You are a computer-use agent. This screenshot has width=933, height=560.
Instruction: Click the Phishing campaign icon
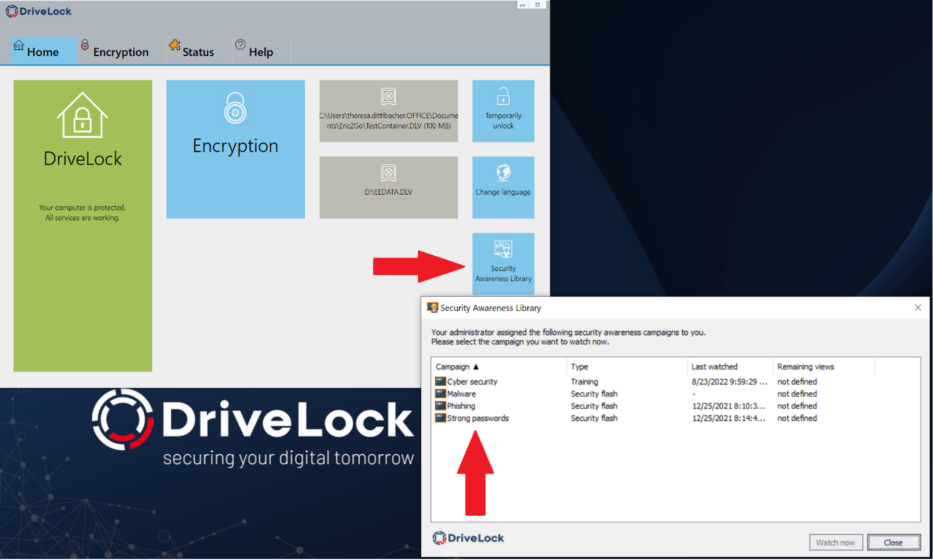(440, 405)
